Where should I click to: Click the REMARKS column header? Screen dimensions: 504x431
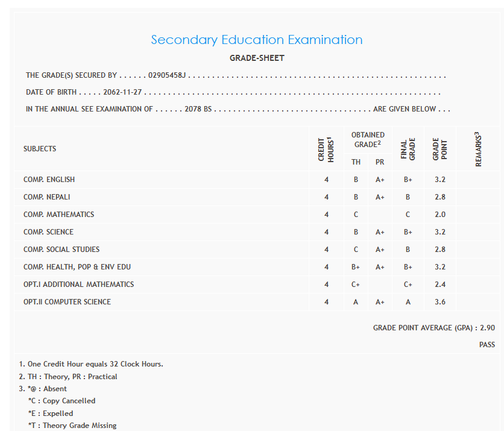tap(478, 149)
